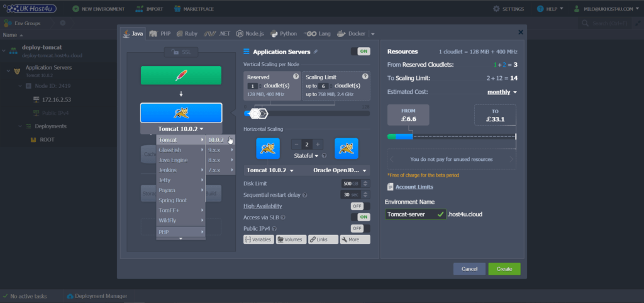The height and width of the screenshot is (303, 644).
Task: Select Tomcat version 8.x.x
Action: click(x=221, y=160)
